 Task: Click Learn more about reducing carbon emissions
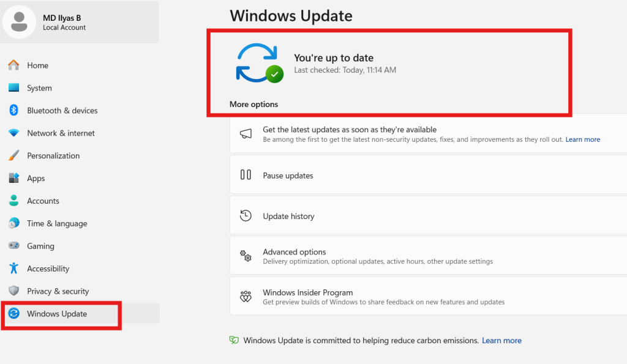[x=501, y=340]
